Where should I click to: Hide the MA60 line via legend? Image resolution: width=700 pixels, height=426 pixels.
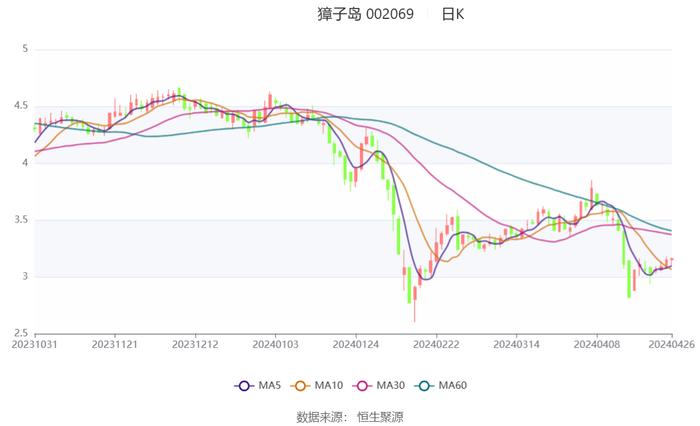[x=432, y=386]
